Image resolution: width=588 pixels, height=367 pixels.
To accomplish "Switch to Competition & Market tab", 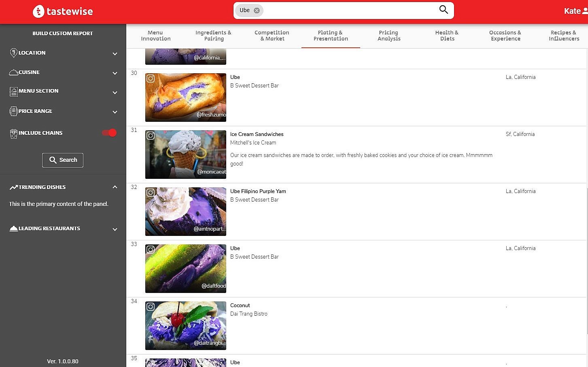I will click(272, 36).
